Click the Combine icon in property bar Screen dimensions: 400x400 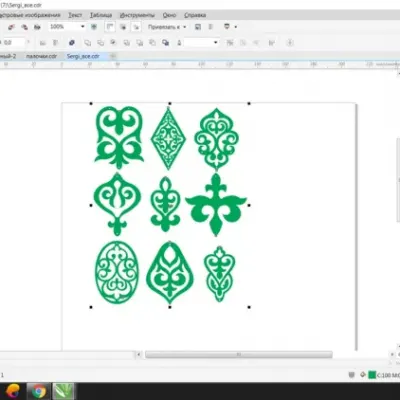pyautogui.click(x=72, y=43)
